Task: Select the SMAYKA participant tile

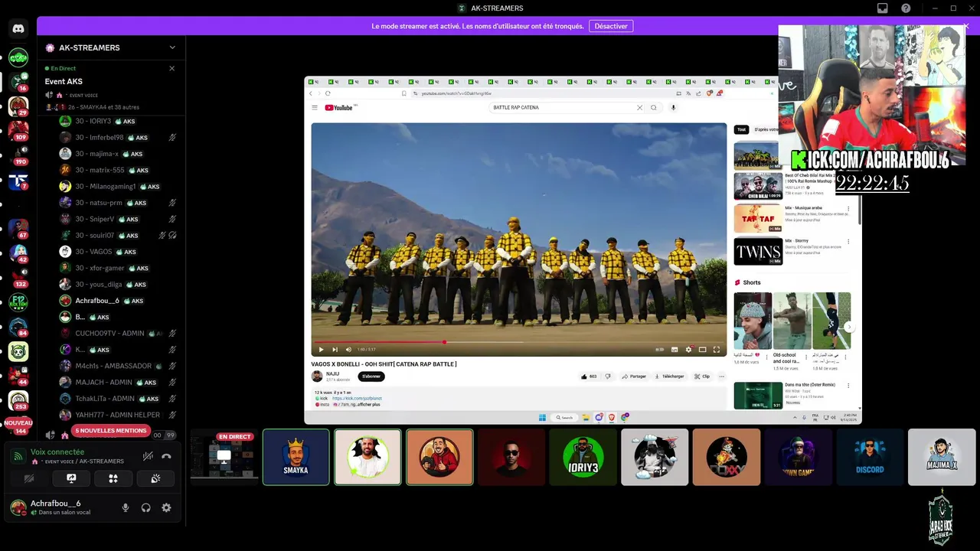Action: (296, 457)
